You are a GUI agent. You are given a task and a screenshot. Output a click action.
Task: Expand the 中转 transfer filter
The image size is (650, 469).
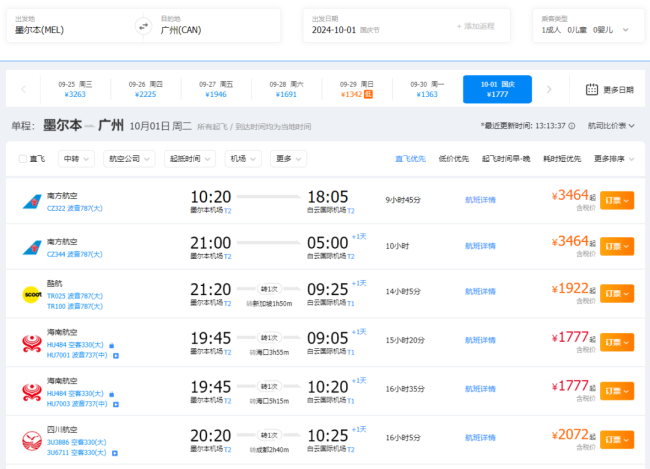coord(74,158)
